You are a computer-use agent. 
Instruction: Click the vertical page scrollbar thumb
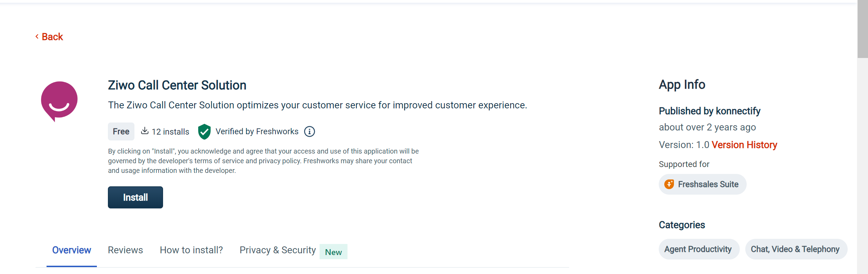(x=862, y=29)
